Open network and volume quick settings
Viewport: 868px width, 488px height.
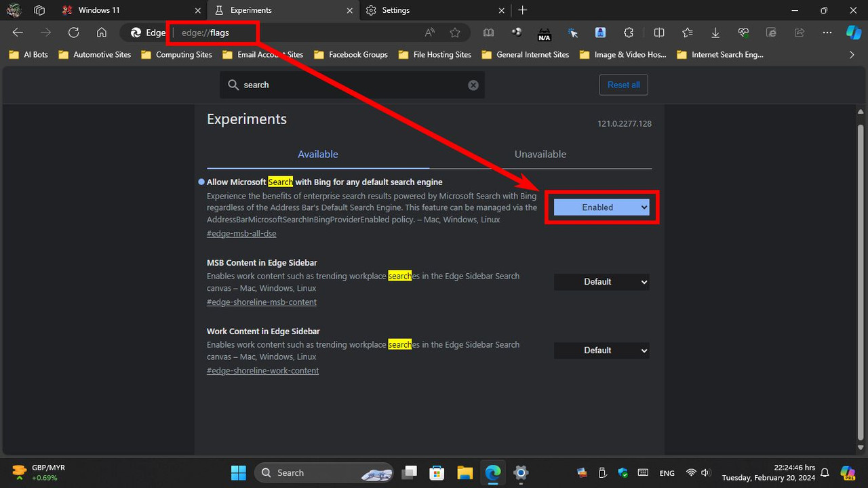pyautogui.click(x=698, y=472)
